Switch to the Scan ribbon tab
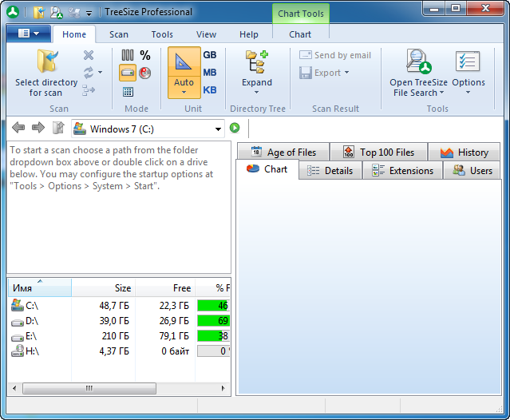The width and height of the screenshot is (510, 420). (119, 34)
